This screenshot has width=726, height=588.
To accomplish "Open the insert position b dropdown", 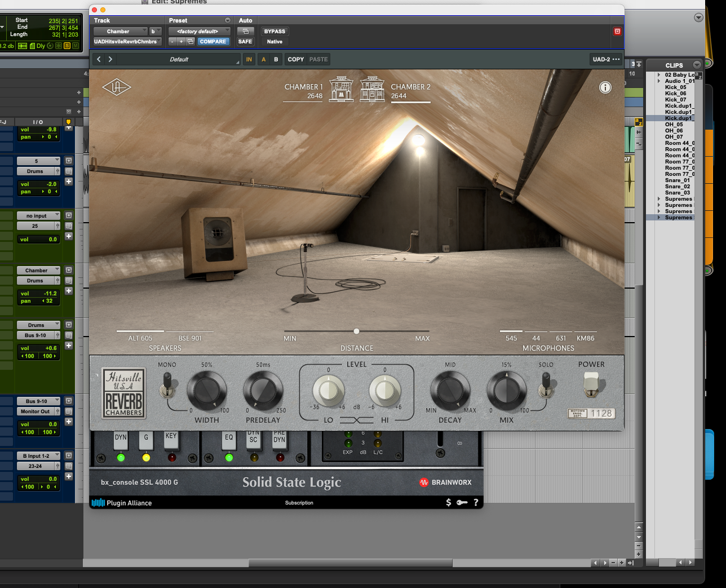I will (x=156, y=32).
